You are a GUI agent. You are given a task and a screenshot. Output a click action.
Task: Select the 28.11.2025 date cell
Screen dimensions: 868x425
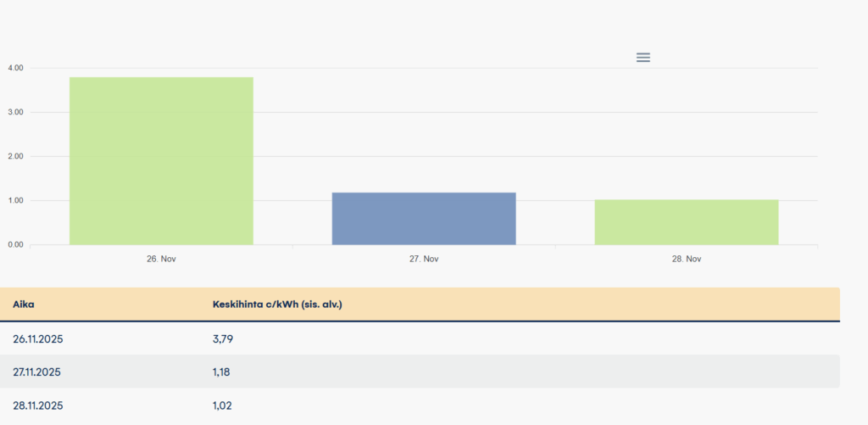[38, 405]
